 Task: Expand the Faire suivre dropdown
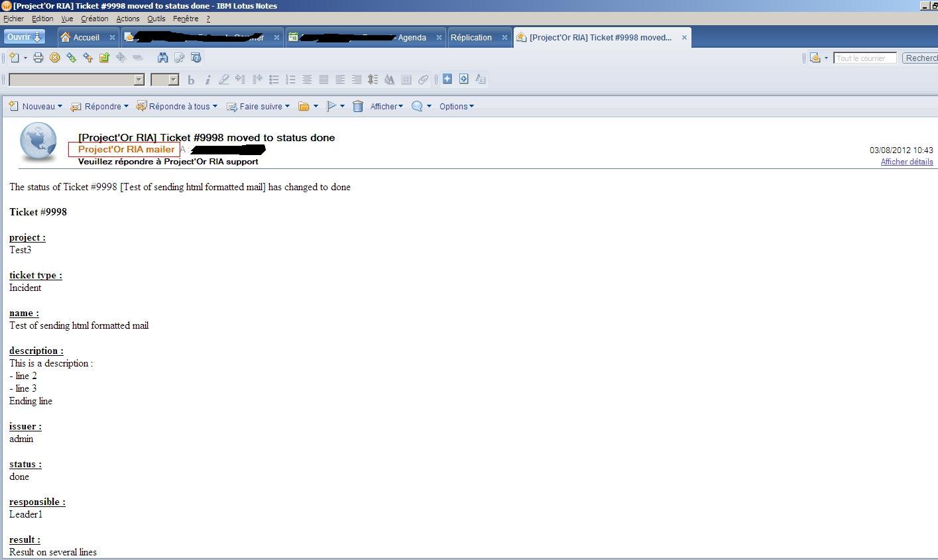287,106
